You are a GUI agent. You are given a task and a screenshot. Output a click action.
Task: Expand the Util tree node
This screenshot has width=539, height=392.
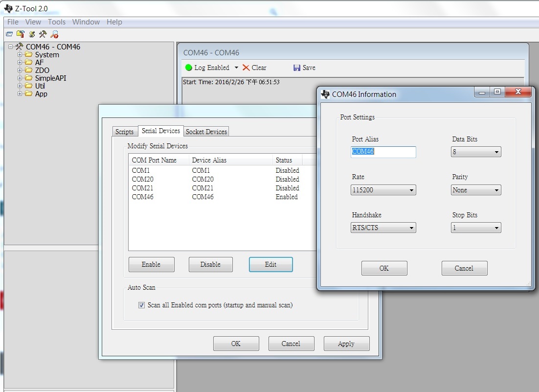click(x=20, y=86)
